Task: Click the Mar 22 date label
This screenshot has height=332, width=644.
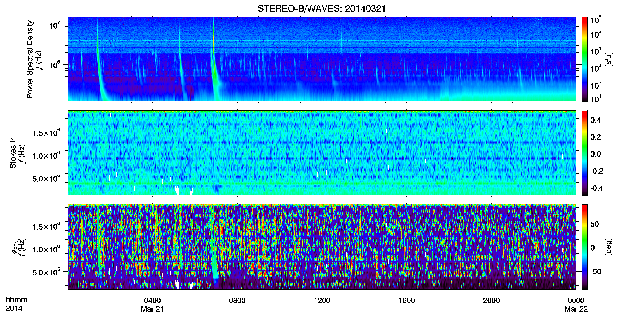Action: click(576, 309)
